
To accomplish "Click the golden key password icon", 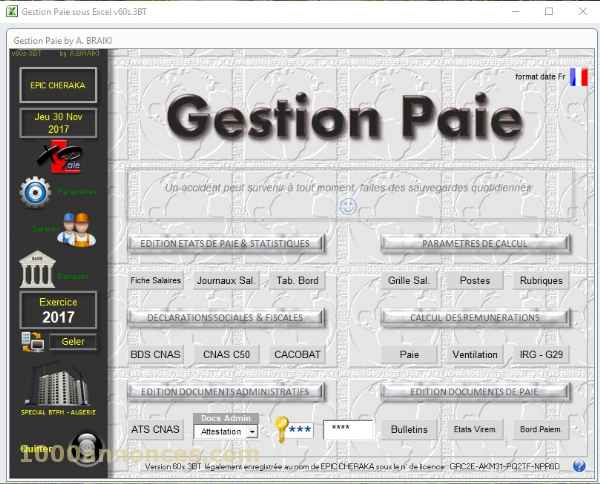I will [281, 429].
